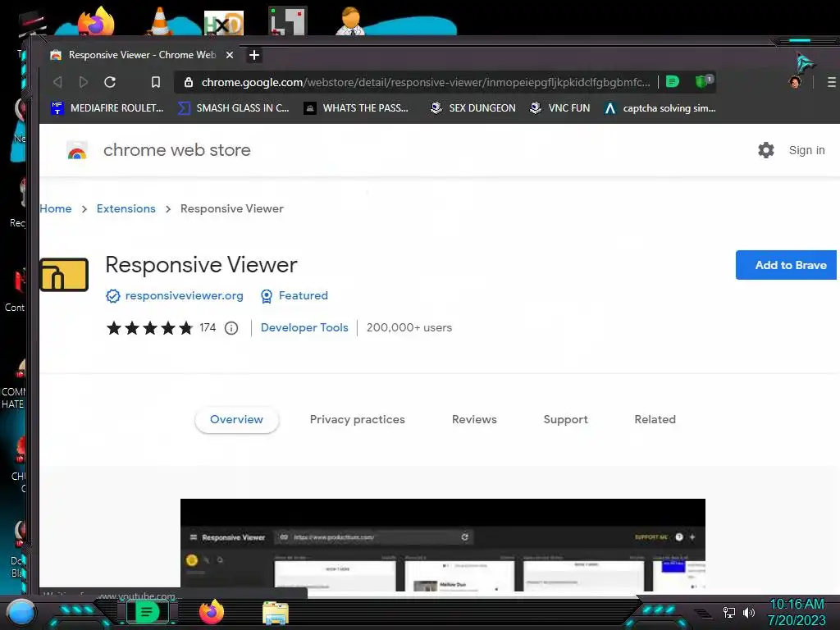Open SMASH GLASS IN C... bookmark

click(233, 108)
